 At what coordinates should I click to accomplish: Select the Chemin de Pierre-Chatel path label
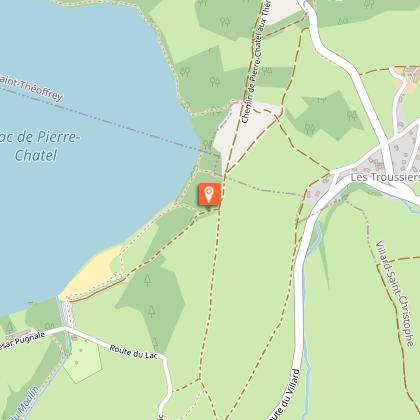pyautogui.click(x=257, y=62)
